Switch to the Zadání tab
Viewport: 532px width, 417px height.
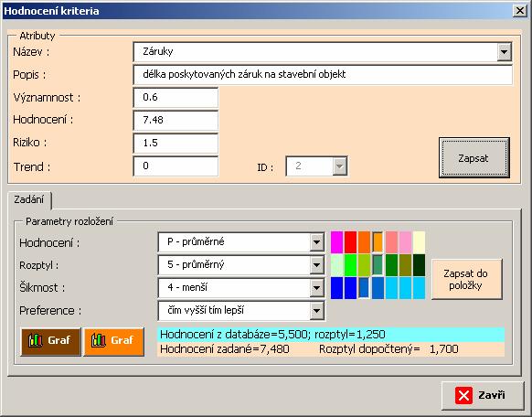point(29,199)
